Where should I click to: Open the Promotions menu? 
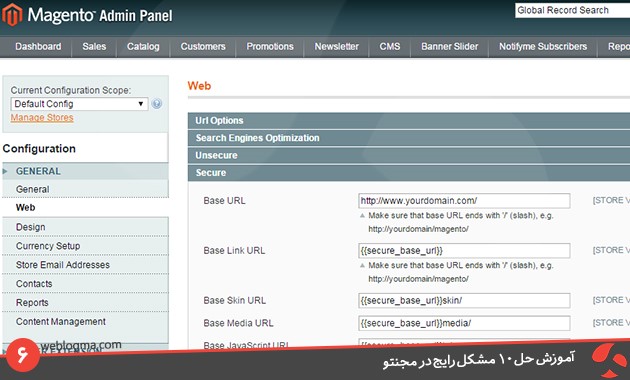click(x=270, y=47)
